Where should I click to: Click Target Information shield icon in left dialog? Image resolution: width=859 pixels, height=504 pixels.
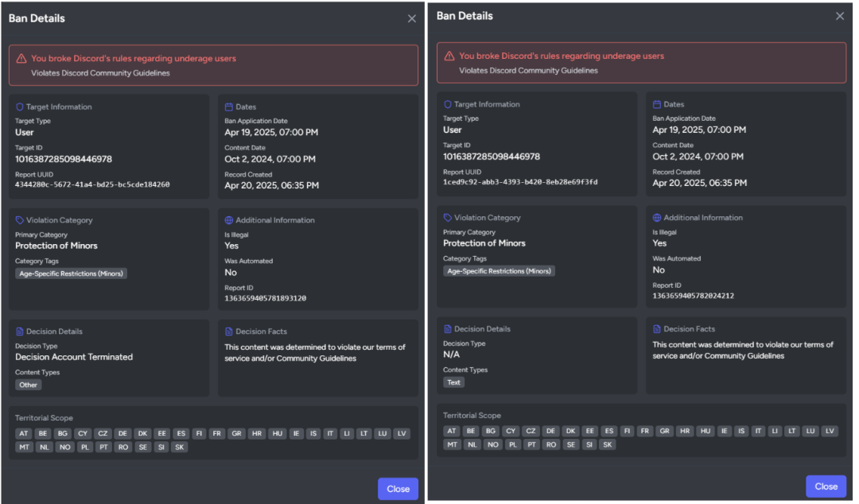click(x=20, y=107)
